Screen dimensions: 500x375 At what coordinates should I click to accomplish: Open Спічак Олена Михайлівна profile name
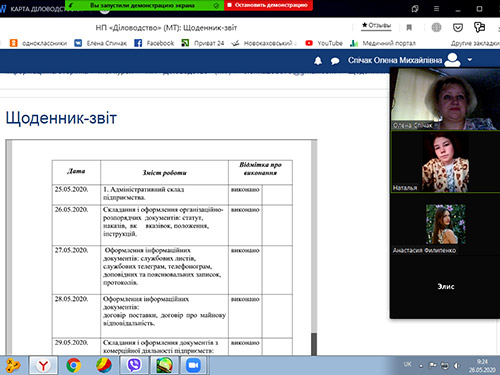[395, 60]
